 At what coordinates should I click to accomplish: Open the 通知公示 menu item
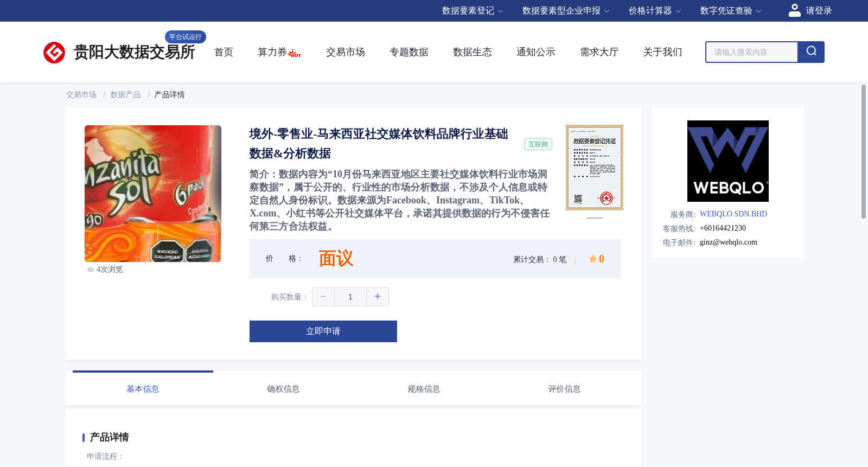536,52
